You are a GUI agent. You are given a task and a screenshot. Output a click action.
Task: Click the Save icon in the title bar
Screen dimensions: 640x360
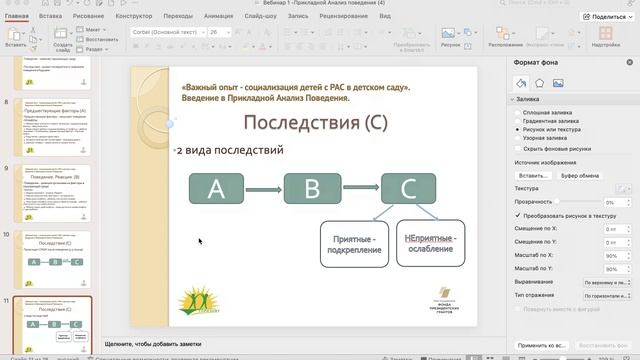pyautogui.click(x=58, y=3)
